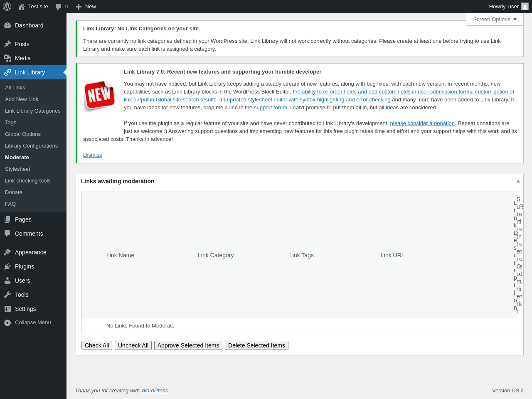Click the Tools wrench icon
The height and width of the screenshot is (399, 532).
7,295
